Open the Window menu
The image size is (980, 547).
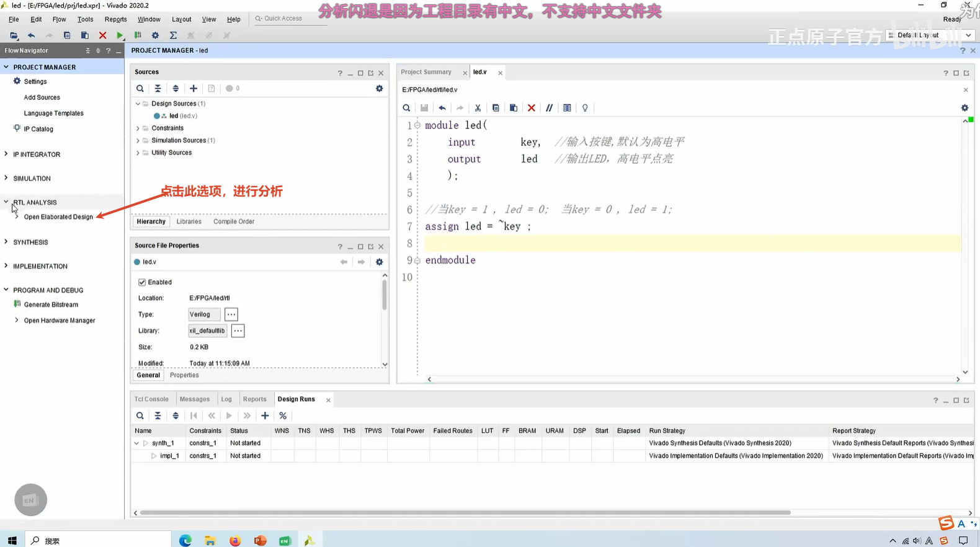pyautogui.click(x=149, y=19)
